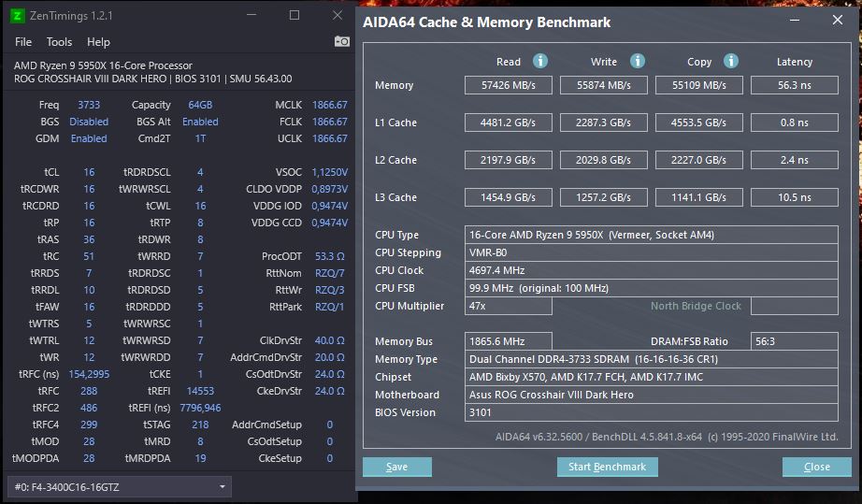
Task: Click the green ZenTimings logo icon
Action: (18, 15)
